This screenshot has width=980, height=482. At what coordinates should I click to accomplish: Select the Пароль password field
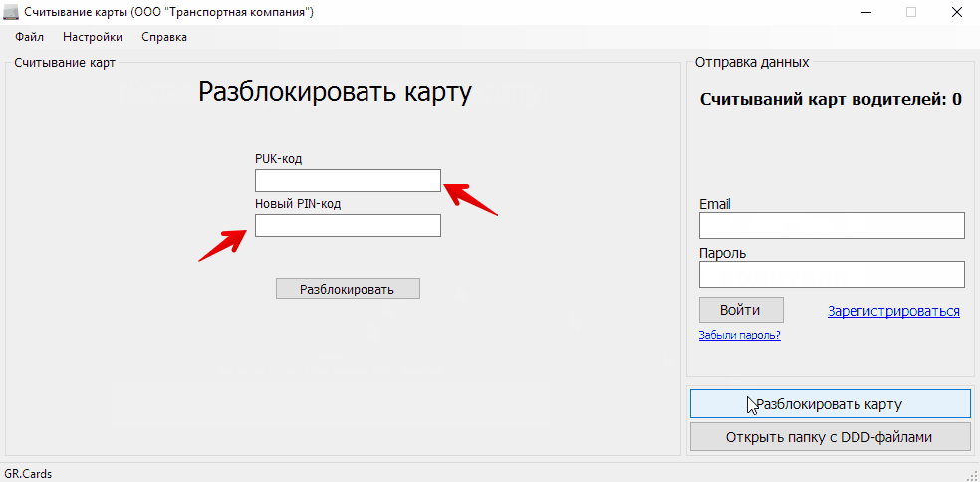832,274
